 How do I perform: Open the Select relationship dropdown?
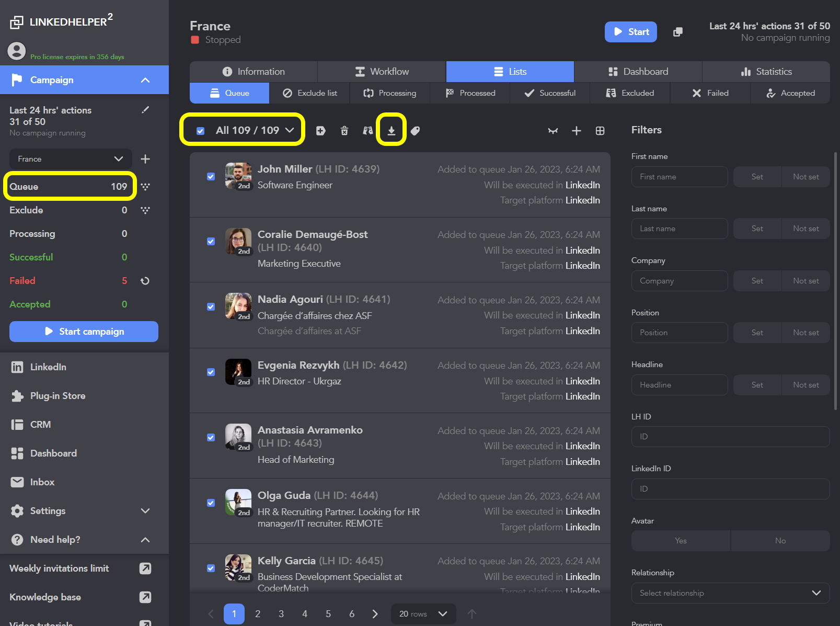730,593
